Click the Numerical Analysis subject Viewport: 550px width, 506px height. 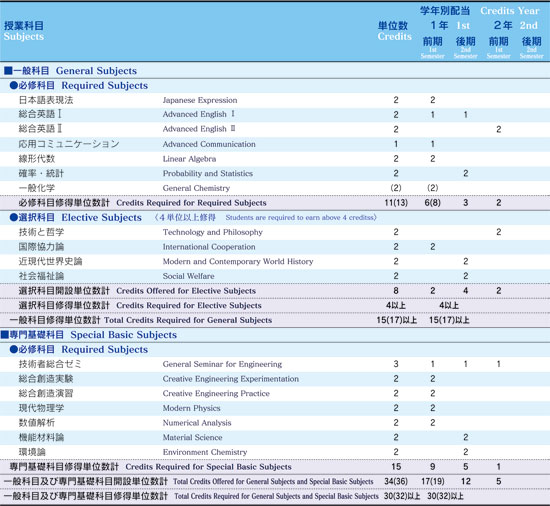[x=197, y=423]
